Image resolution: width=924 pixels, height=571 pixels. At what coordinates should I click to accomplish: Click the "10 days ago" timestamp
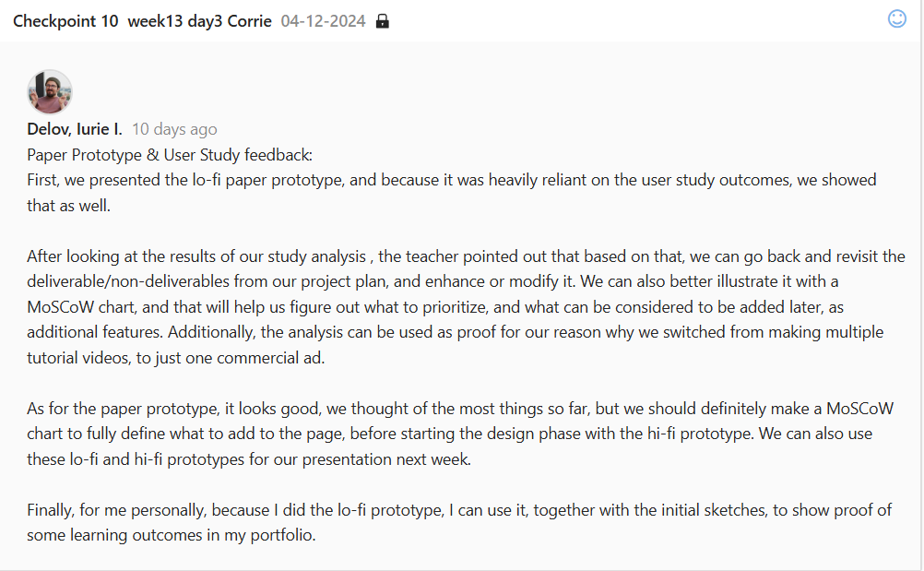(174, 129)
